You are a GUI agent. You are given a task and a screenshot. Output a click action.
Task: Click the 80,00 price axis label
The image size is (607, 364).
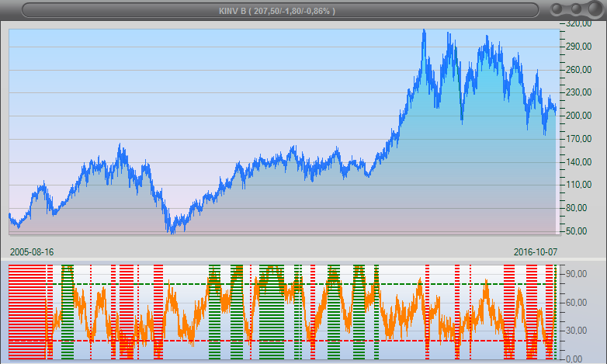coord(577,208)
